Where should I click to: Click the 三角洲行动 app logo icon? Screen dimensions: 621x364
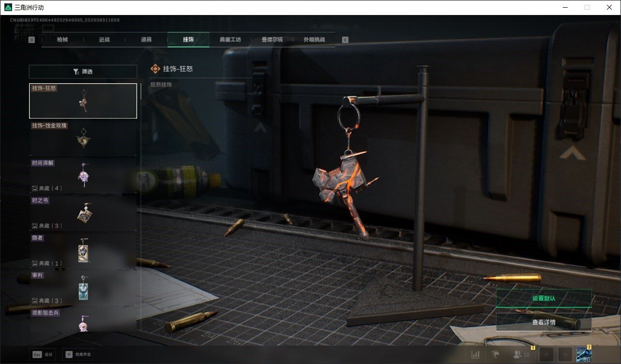click(7, 7)
